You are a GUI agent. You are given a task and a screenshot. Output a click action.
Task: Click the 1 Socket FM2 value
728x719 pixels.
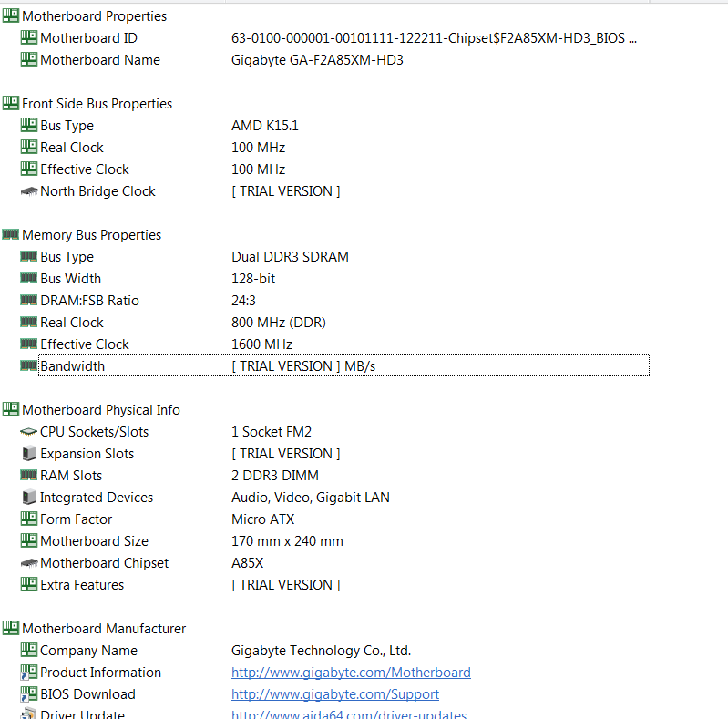click(x=272, y=432)
